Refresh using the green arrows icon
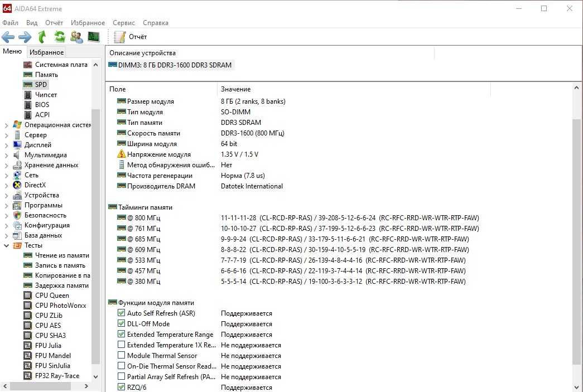The image size is (583, 392). click(60, 37)
